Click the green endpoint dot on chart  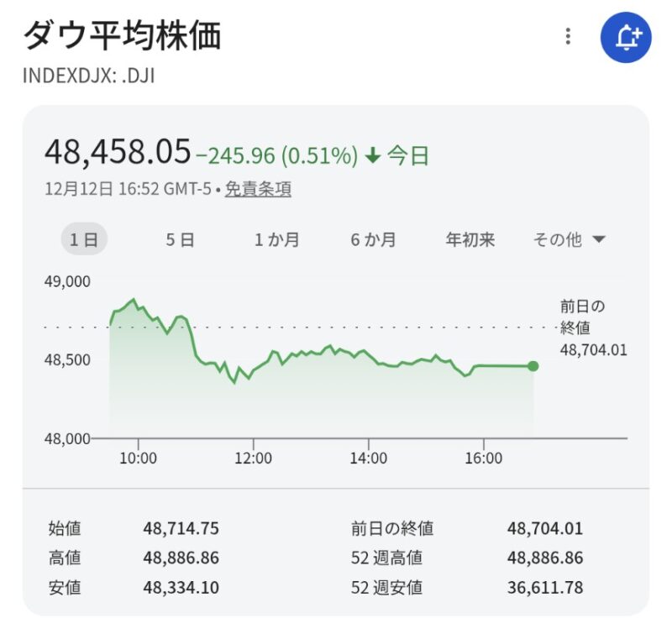[533, 366]
